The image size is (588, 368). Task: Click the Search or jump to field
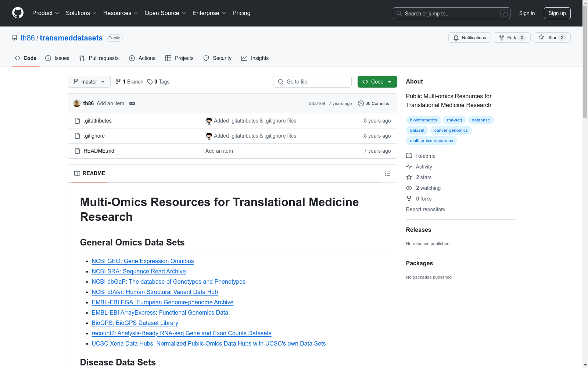[x=452, y=13]
